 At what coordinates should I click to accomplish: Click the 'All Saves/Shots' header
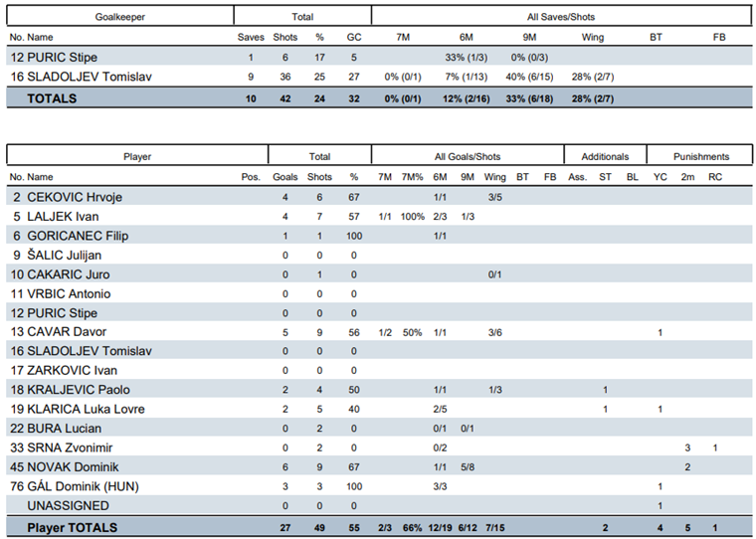[x=561, y=17]
